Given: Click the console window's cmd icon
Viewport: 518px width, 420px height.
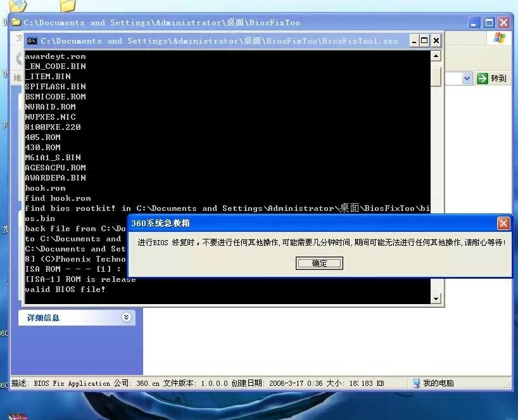Looking at the screenshot, I should 32,41.
